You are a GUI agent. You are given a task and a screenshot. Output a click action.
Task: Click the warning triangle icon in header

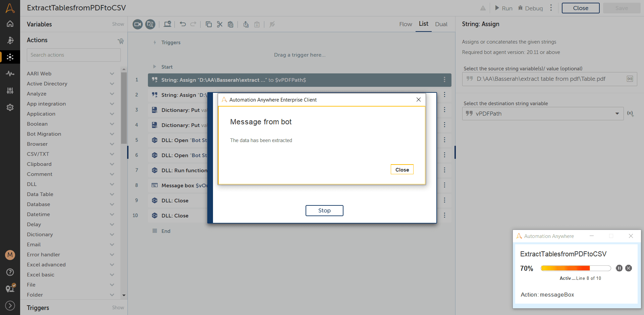tap(483, 8)
